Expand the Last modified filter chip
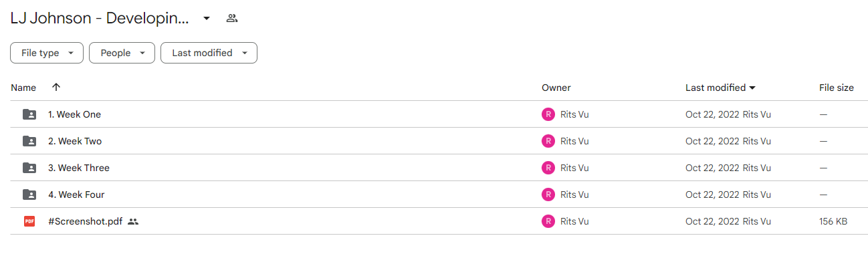 click(x=209, y=53)
